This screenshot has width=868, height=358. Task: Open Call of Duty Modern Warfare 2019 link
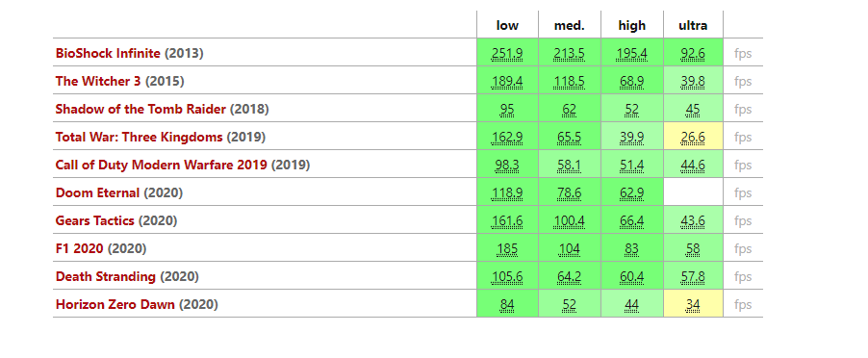coord(161,165)
